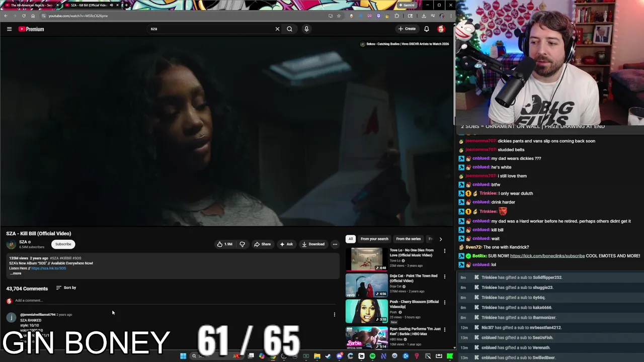This screenshot has width=644, height=362.
Task: Open the browser extensions puzzle icon
Action: [x=396, y=16]
